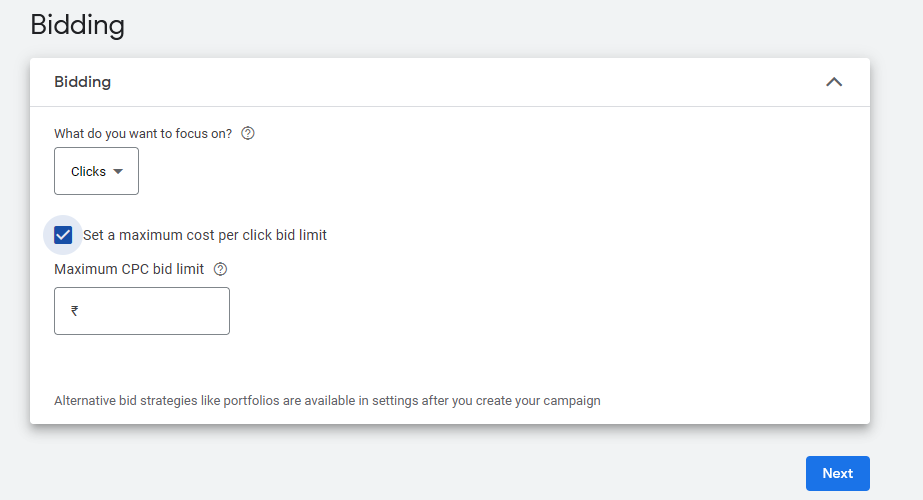Screen dimensions: 923x500
Task: Open the Clicks focus dropdown
Action: pyautogui.click(x=96, y=171)
